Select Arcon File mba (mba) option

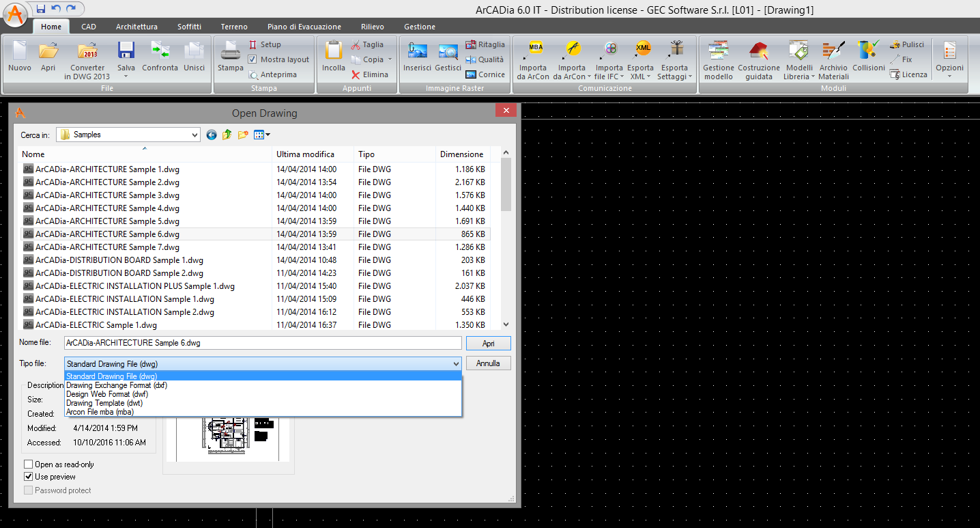[x=263, y=412]
